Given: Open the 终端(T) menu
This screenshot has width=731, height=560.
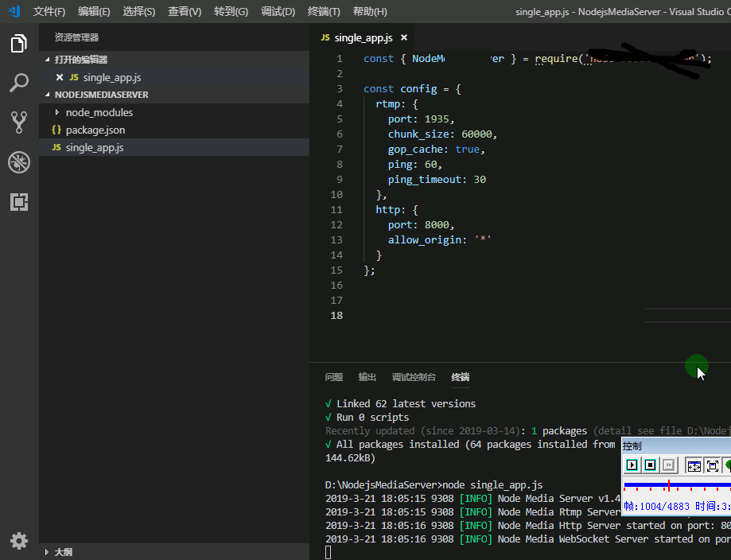Looking at the screenshot, I should click(324, 12).
